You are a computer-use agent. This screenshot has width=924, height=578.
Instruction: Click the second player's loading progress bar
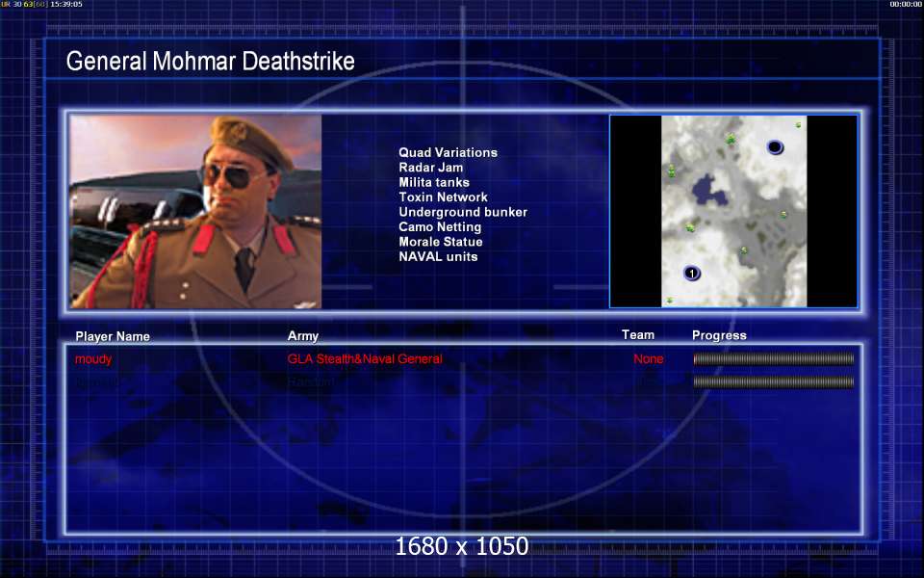774,382
